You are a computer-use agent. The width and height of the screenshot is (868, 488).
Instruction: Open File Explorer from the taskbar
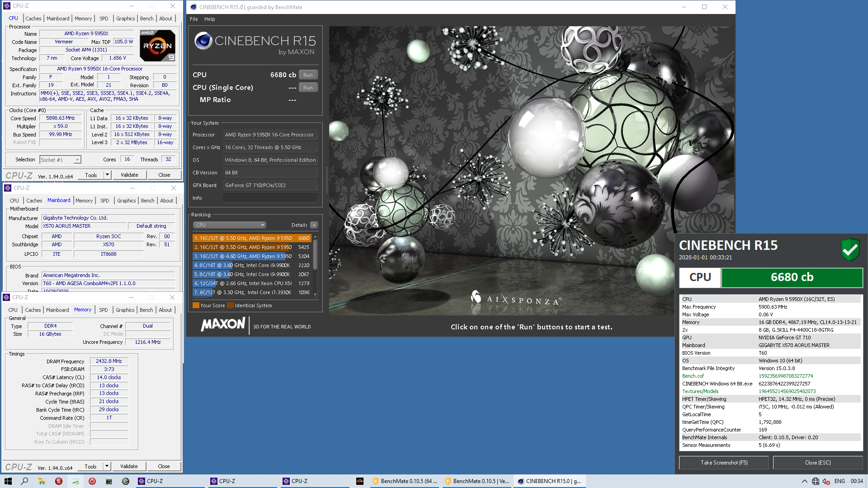pyautogui.click(x=42, y=481)
